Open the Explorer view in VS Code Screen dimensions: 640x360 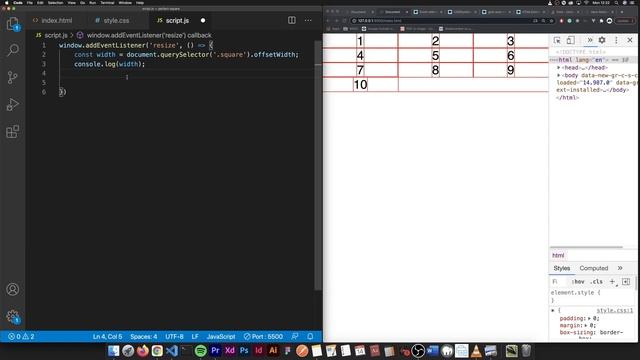coord(13,24)
